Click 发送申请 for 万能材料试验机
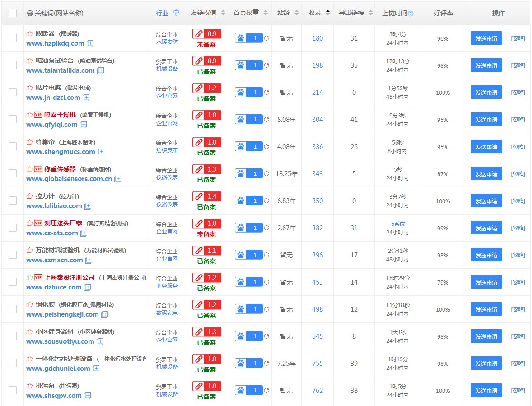The image size is (532, 406). [486, 255]
